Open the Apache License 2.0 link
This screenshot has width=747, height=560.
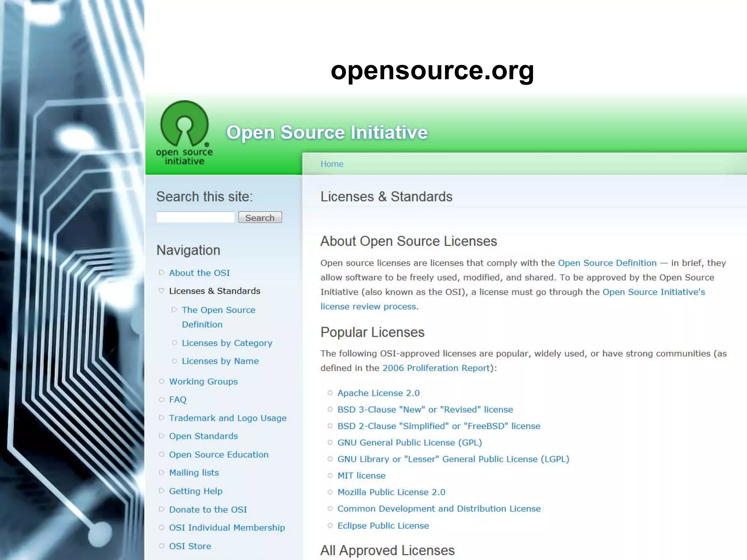click(378, 393)
